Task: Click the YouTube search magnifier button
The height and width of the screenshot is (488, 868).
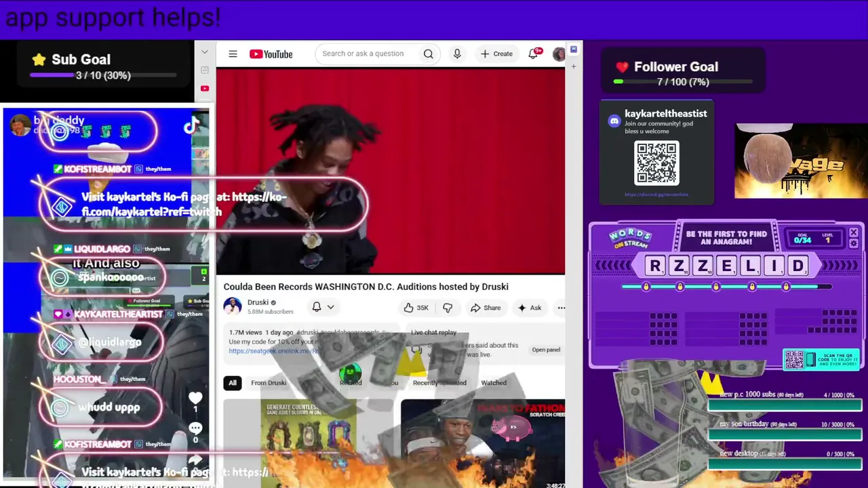Action: click(428, 54)
